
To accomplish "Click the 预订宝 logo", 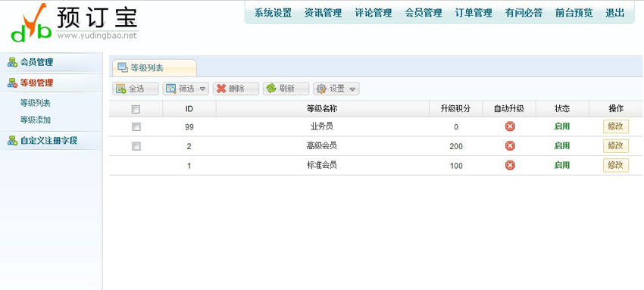I will [75, 22].
